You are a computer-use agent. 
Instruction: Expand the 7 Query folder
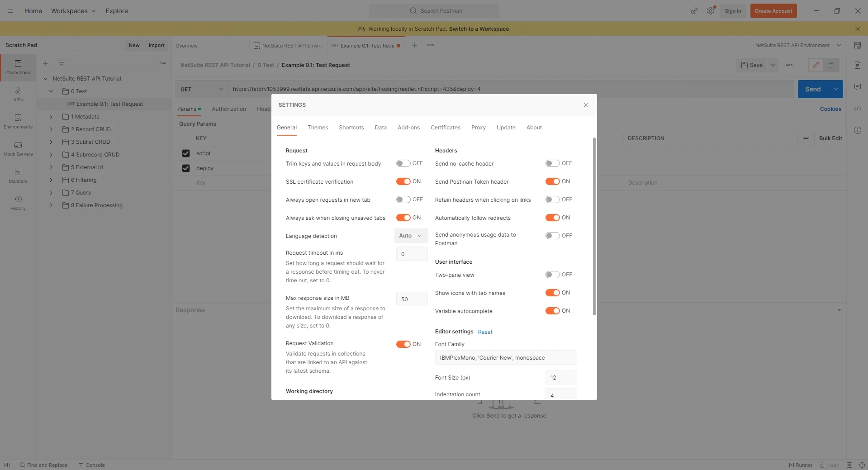(51, 193)
